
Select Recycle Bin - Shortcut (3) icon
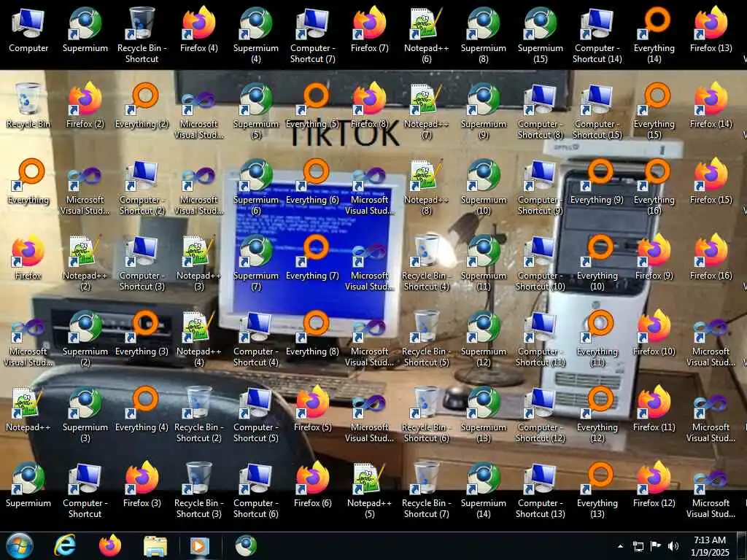[x=199, y=489]
